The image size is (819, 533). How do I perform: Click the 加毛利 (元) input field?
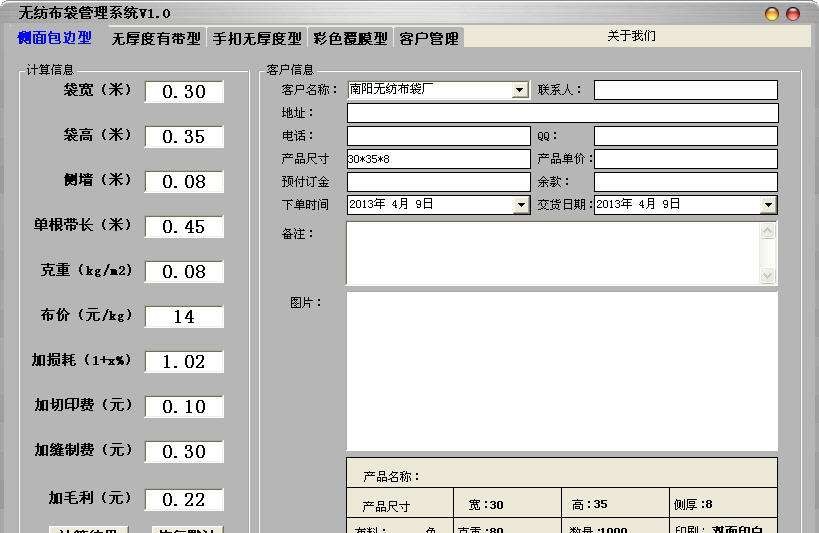(x=184, y=500)
